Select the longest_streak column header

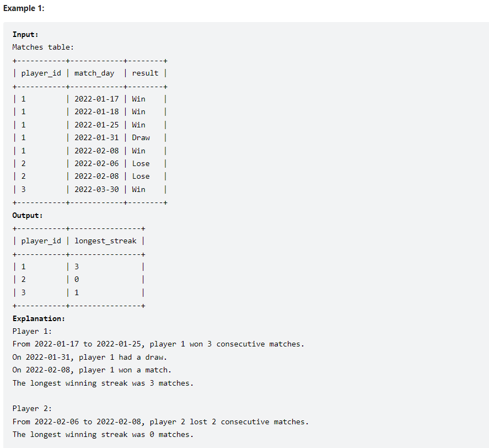[105, 241]
